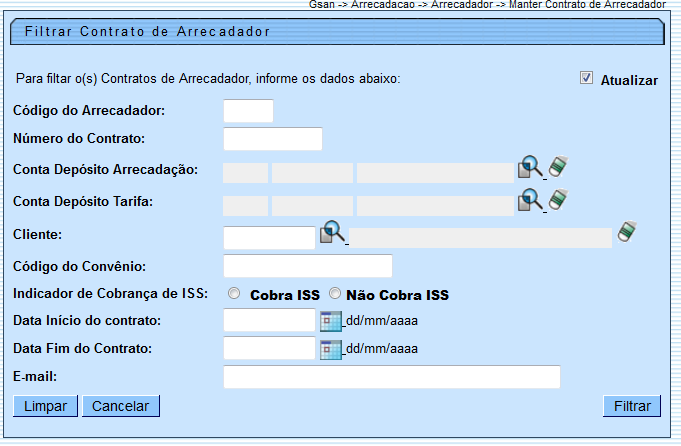Click the gray Cliente name display field
The image size is (681, 446).
pyautogui.click(x=480, y=238)
